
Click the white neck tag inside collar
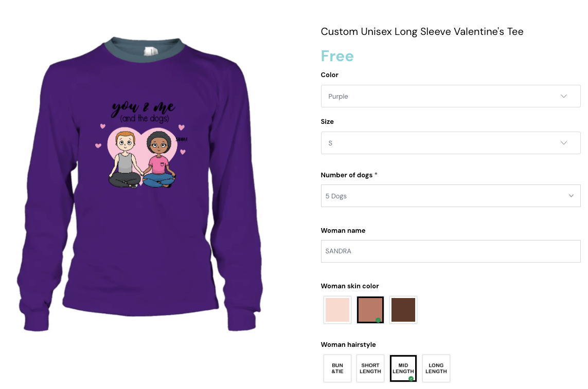click(x=151, y=51)
